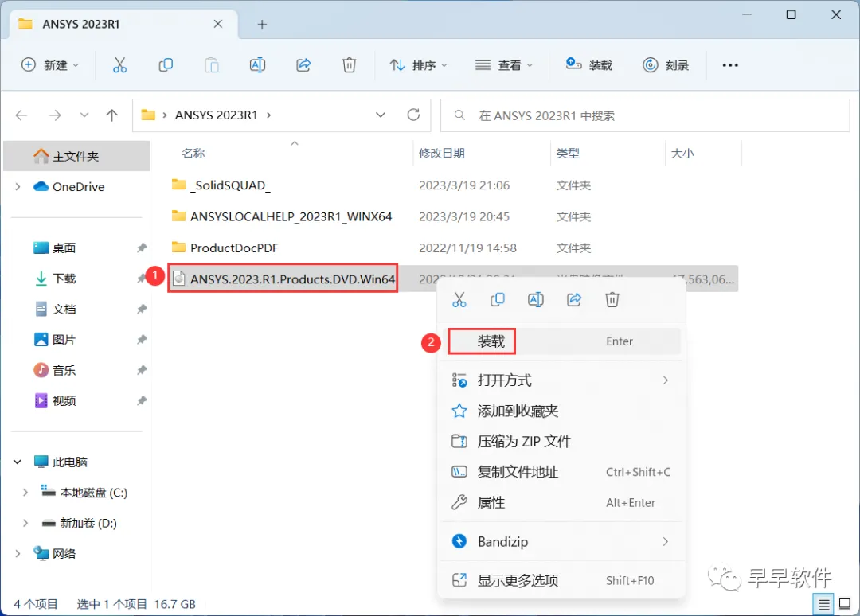Click the ANSYS 2023R1 breadcrumb segment
This screenshot has height=616, width=860.
216,115
